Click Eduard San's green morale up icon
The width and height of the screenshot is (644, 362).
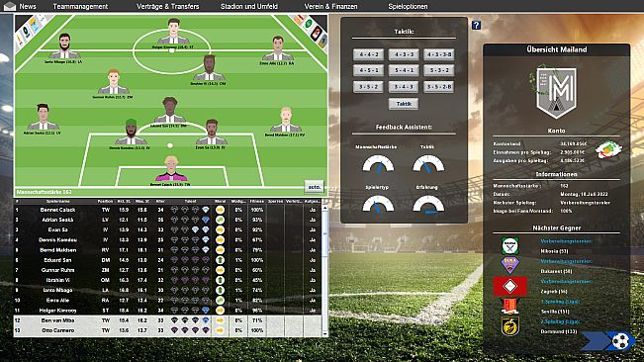click(220, 260)
